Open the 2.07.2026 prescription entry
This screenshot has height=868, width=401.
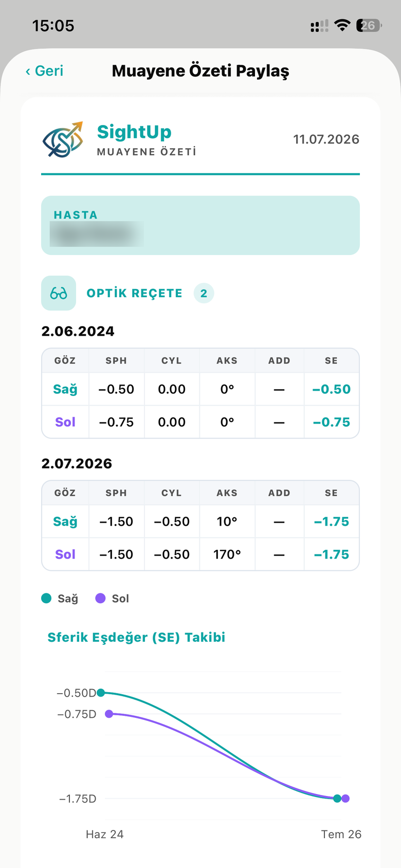[x=77, y=463]
